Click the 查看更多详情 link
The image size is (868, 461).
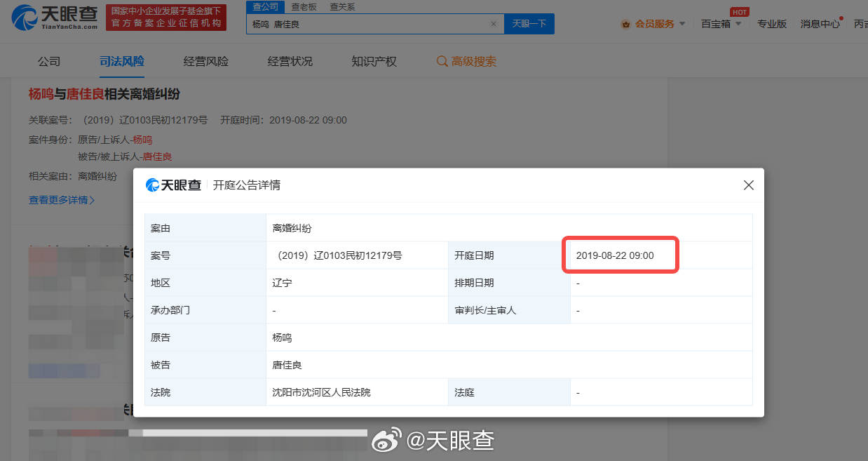click(x=62, y=200)
